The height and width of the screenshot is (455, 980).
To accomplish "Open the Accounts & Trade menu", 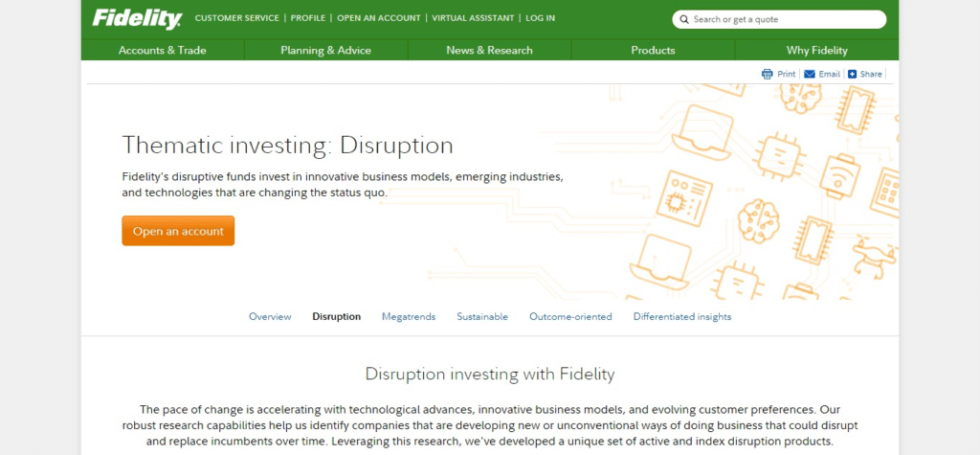I will click(x=162, y=50).
